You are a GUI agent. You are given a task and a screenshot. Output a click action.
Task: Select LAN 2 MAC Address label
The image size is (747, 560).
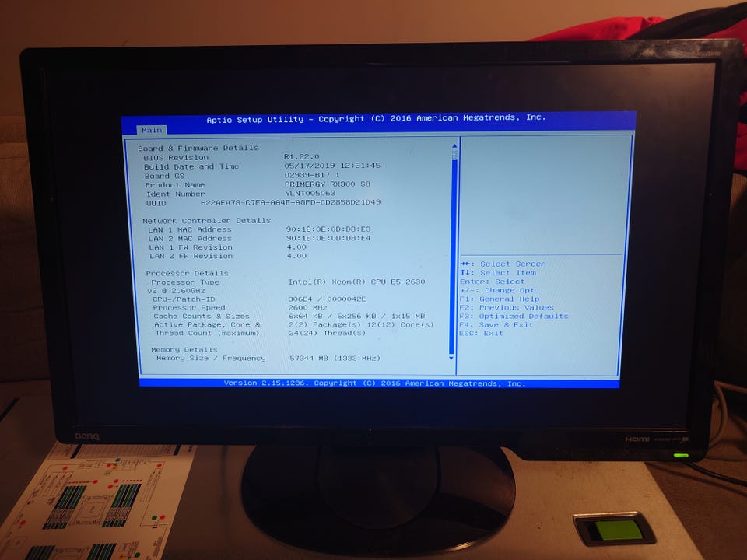click(x=190, y=239)
